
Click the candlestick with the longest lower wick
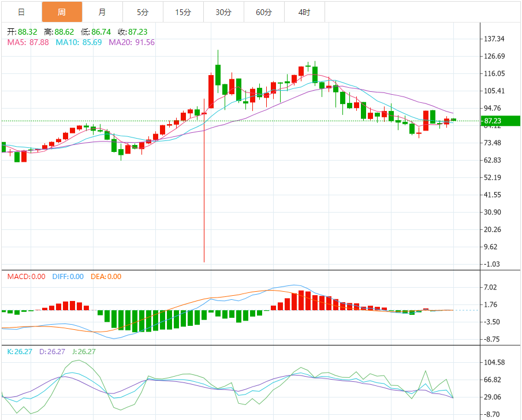tap(204, 185)
